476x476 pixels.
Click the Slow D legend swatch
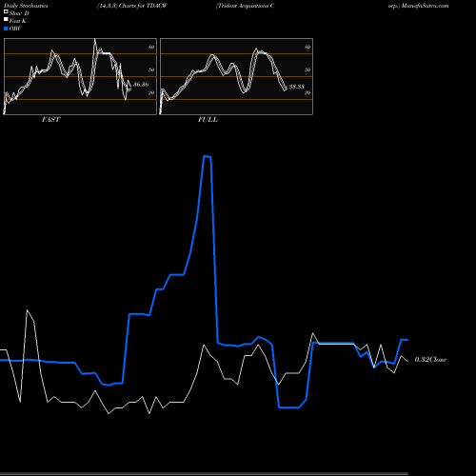6,12
